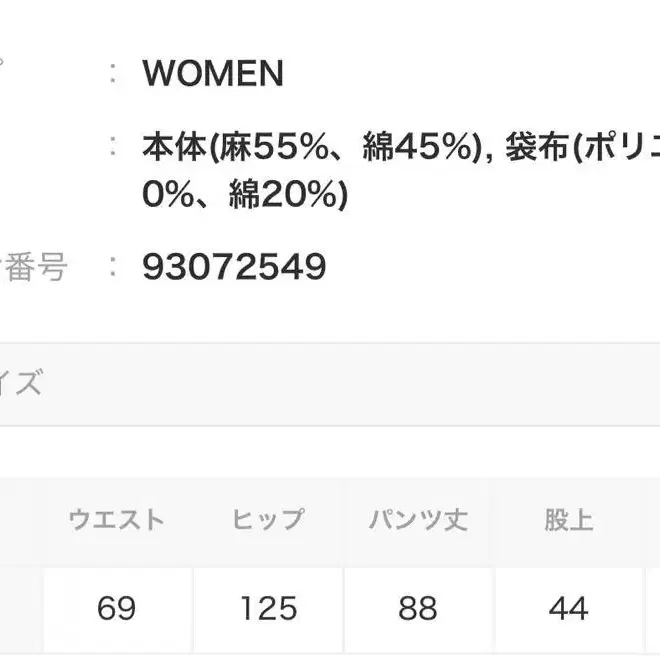
Task: Click the パンツ丈 column header
Action: (418, 520)
